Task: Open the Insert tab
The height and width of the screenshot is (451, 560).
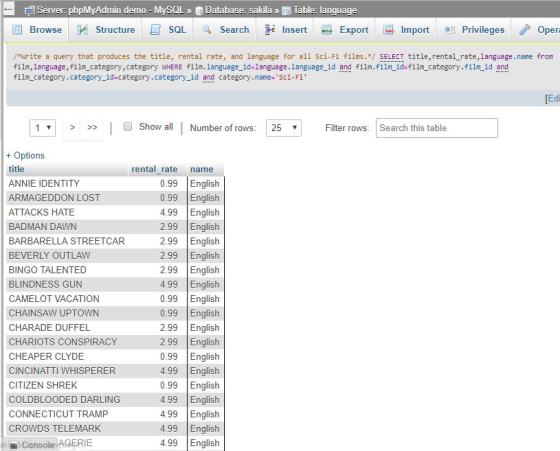Action: [x=285, y=30]
